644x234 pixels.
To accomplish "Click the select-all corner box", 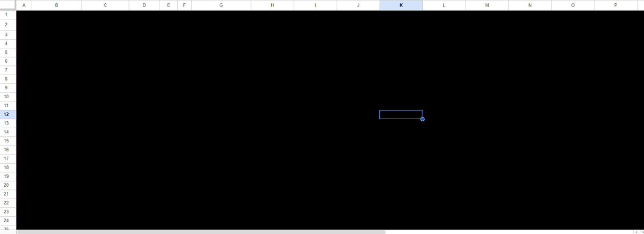I will [x=8, y=5].
